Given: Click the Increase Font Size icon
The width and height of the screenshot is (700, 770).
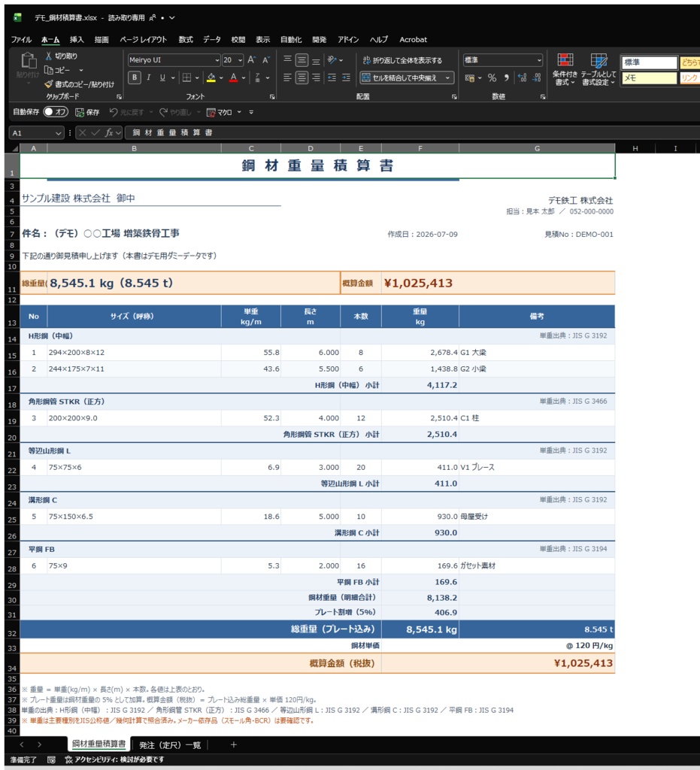Looking at the screenshot, I should click(252, 60).
